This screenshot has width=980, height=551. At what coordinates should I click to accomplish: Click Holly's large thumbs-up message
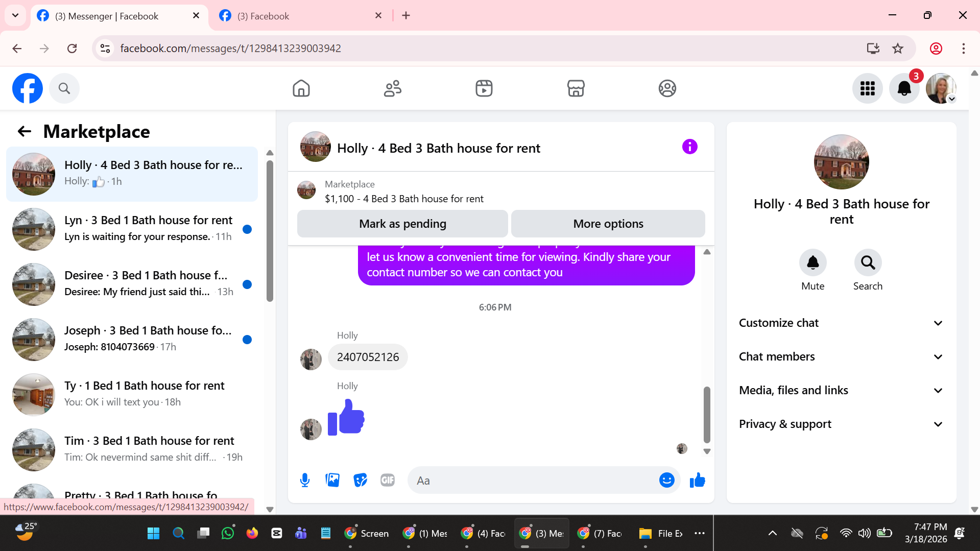tap(346, 417)
